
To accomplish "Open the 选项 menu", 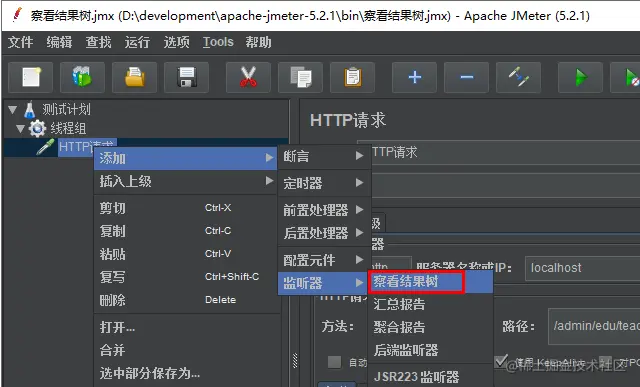I will (x=176, y=42).
